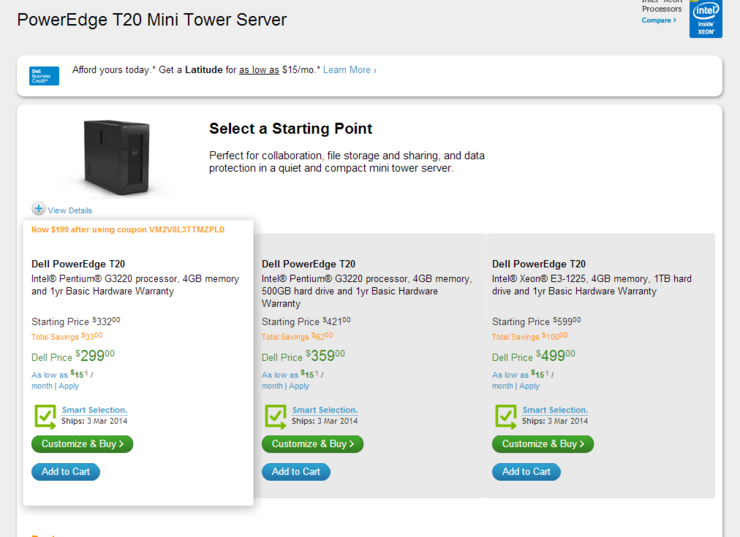Click the PowerEdge T20 Mini Tower Server title
The height and width of the screenshot is (537, 740).
coord(152,20)
